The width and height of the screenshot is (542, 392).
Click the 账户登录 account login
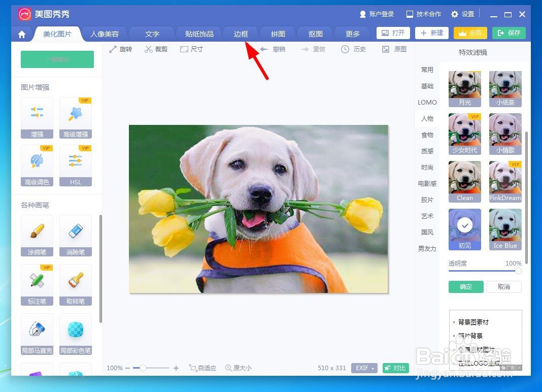point(377,14)
